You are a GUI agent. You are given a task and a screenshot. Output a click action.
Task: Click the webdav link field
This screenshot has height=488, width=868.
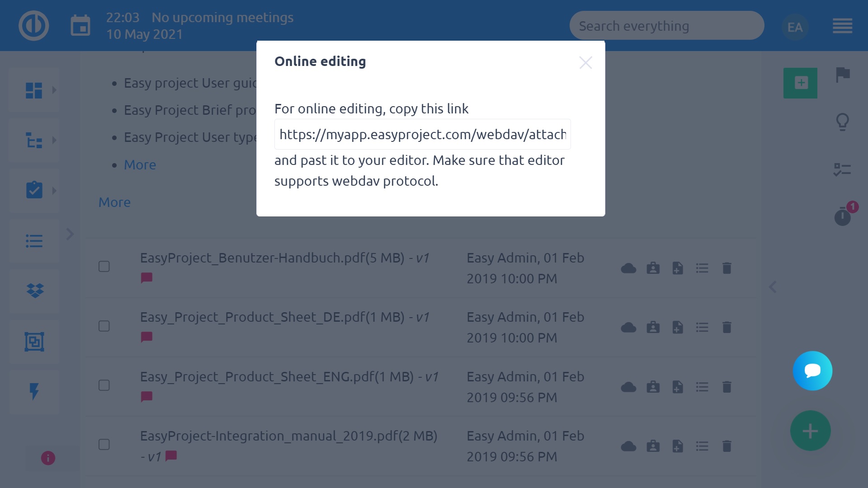(x=422, y=134)
